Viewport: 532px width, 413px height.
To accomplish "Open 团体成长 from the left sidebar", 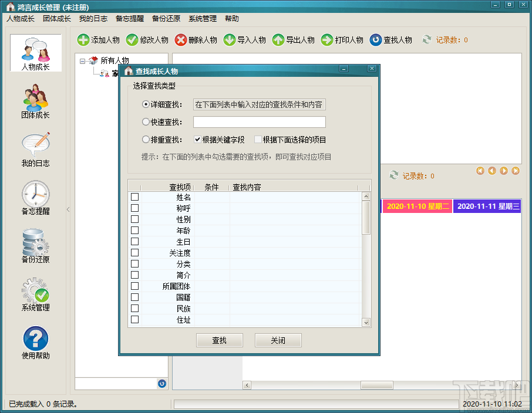I will (x=35, y=103).
